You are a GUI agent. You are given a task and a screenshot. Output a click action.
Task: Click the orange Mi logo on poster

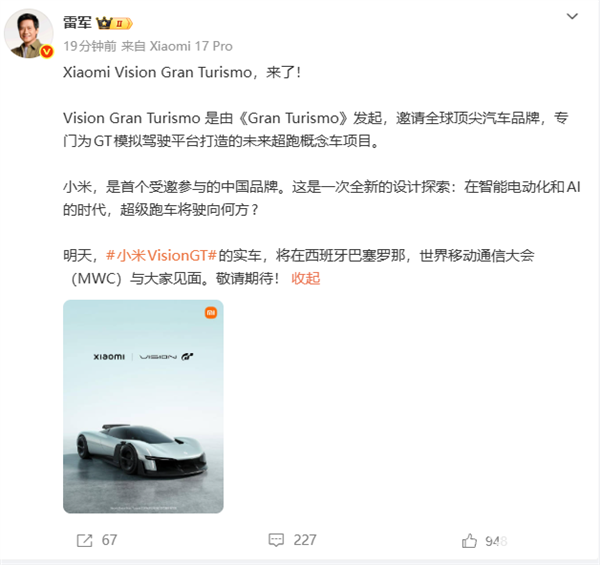pos(211,313)
